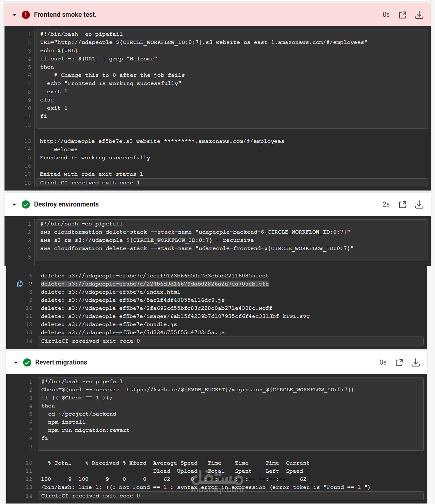Download Destroy environments log
Image resolution: width=435 pixels, height=504 pixels.
point(419,205)
